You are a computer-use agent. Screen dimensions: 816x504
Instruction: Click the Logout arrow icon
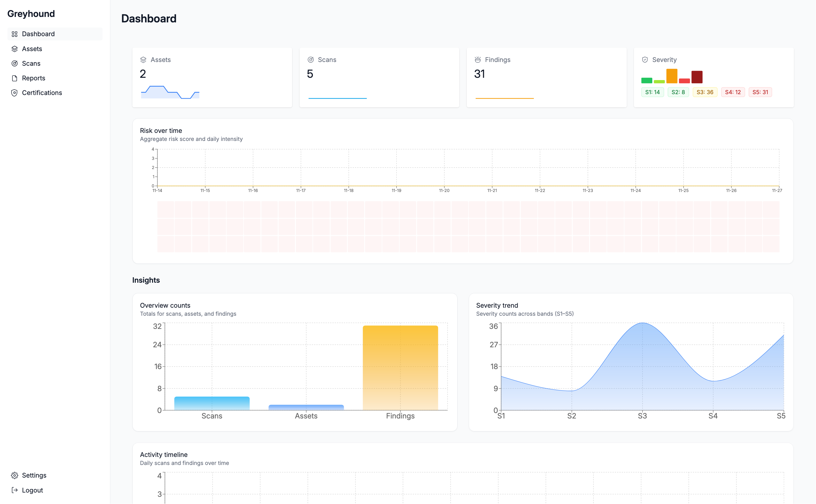14,490
